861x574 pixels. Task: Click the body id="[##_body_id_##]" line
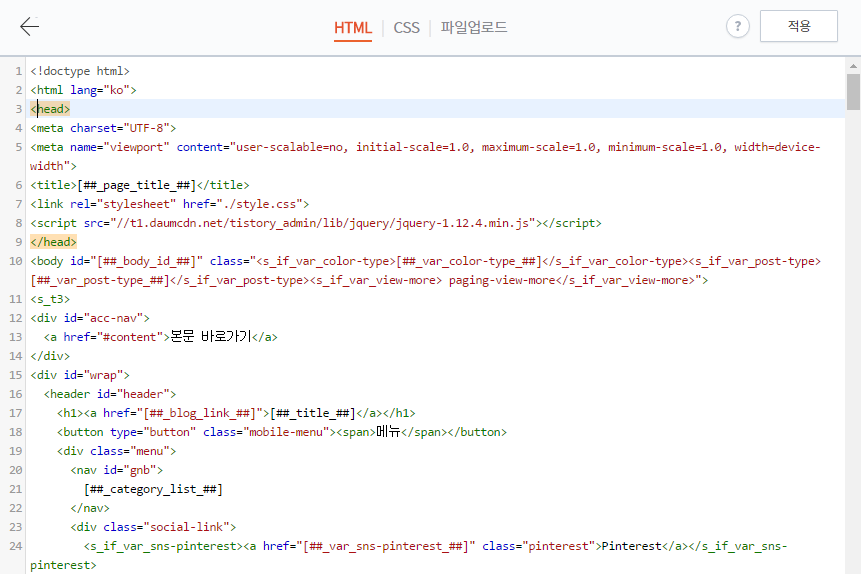(426, 270)
